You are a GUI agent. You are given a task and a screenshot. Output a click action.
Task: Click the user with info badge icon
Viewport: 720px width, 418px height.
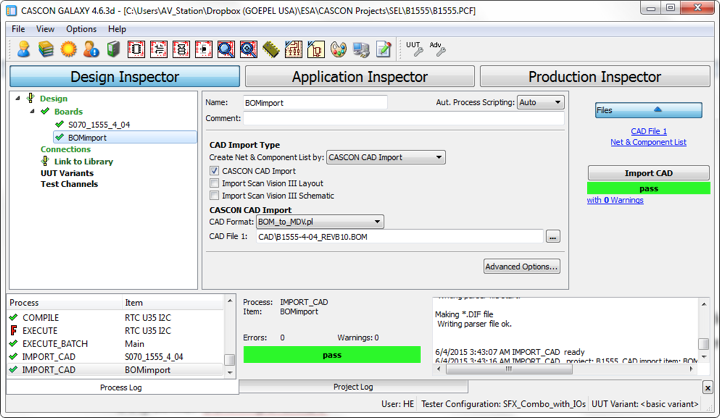click(91, 49)
